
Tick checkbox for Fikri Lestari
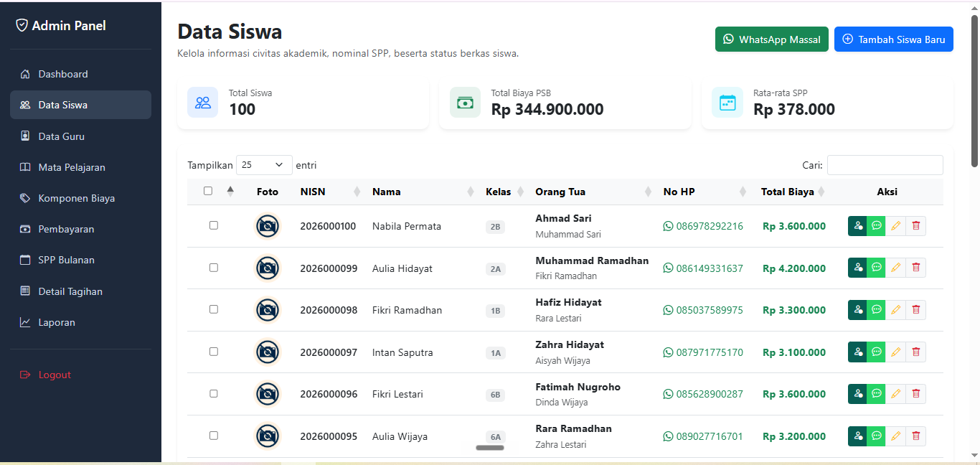[214, 393]
